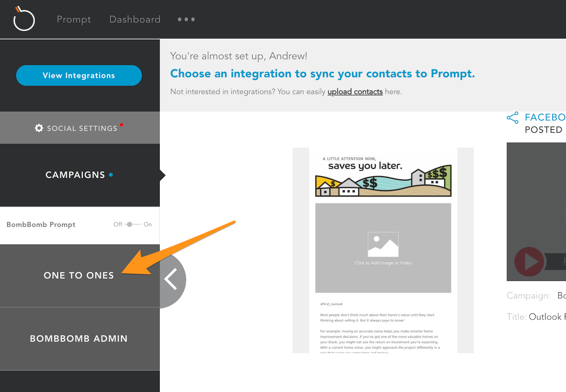Follow the upload contacts link
The height and width of the screenshot is (392, 566).
355,92
